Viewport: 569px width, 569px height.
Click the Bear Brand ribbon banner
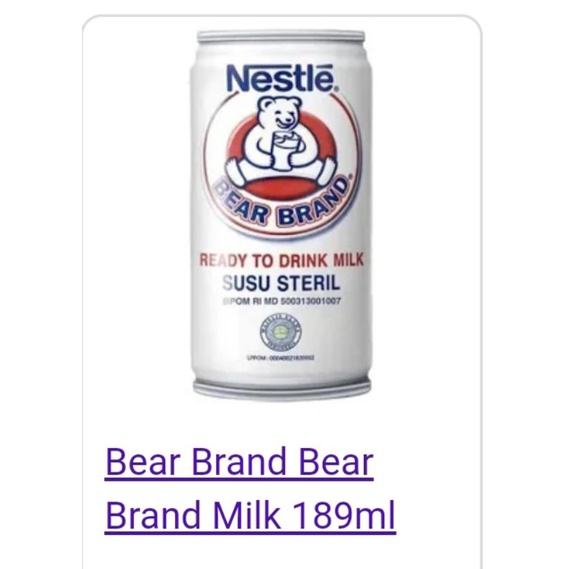point(281,202)
